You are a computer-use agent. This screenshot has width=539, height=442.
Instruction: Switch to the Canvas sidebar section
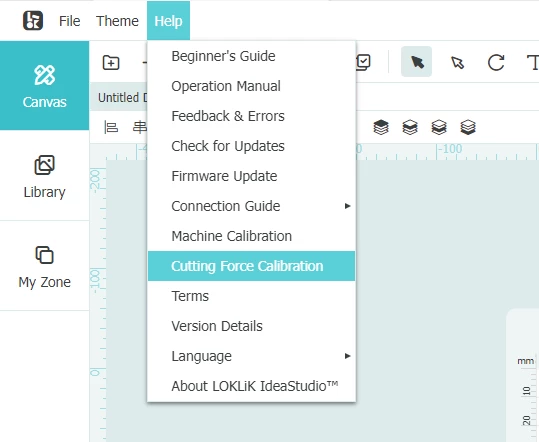pyautogui.click(x=44, y=86)
